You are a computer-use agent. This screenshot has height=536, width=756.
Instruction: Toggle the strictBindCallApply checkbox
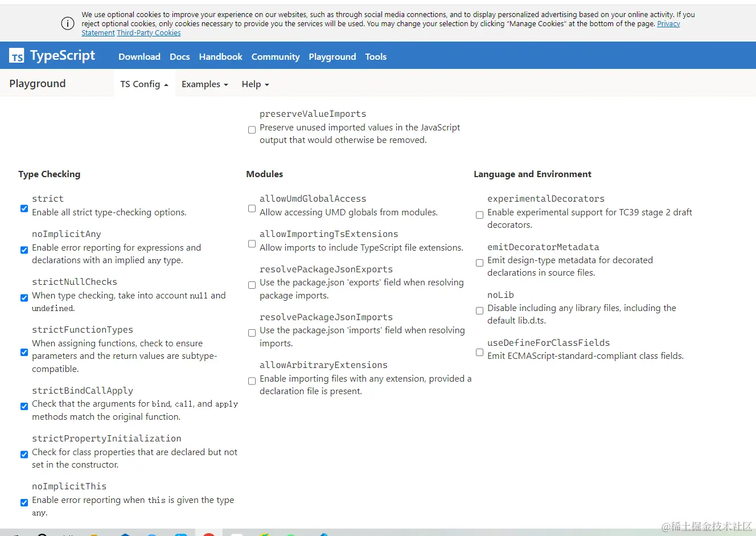[24, 407]
